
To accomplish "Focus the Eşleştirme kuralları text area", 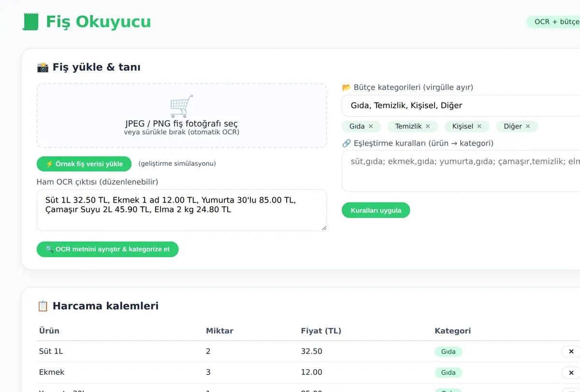I will [461, 171].
